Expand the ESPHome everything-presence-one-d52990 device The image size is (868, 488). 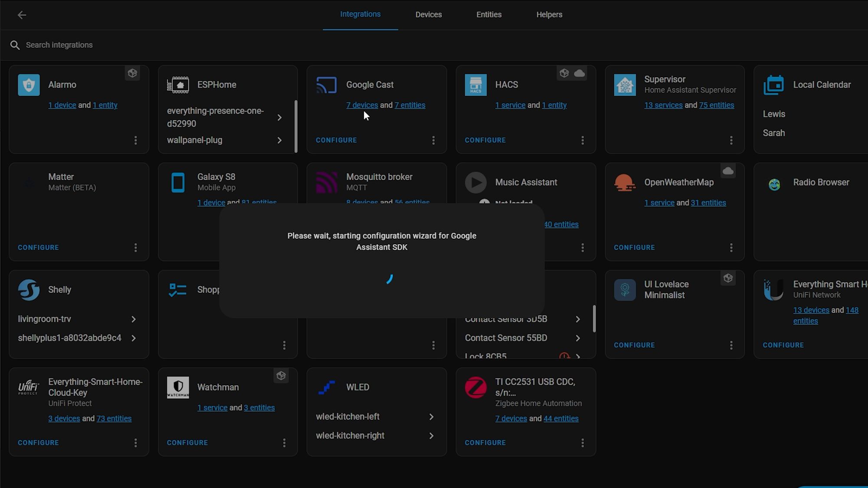[279, 118]
